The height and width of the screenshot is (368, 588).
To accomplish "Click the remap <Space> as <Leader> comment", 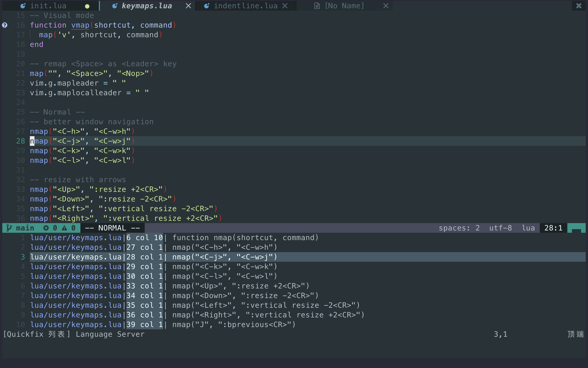I will [103, 64].
